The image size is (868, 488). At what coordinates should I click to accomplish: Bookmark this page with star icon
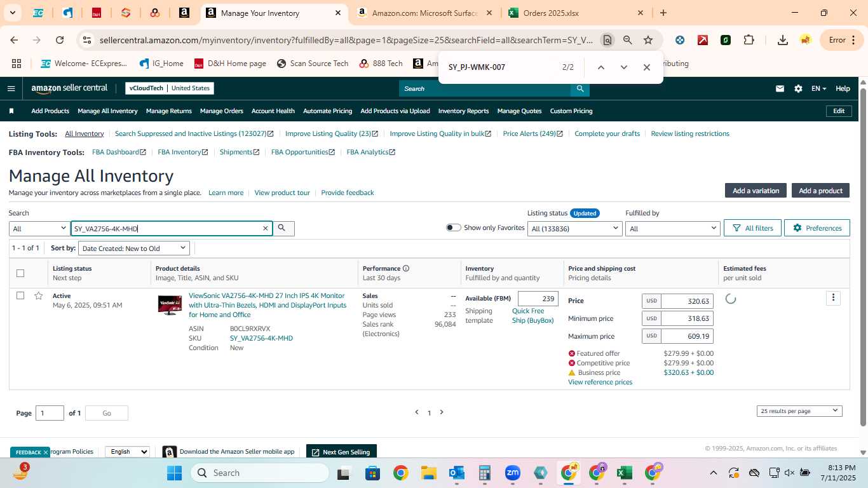pyautogui.click(x=648, y=40)
